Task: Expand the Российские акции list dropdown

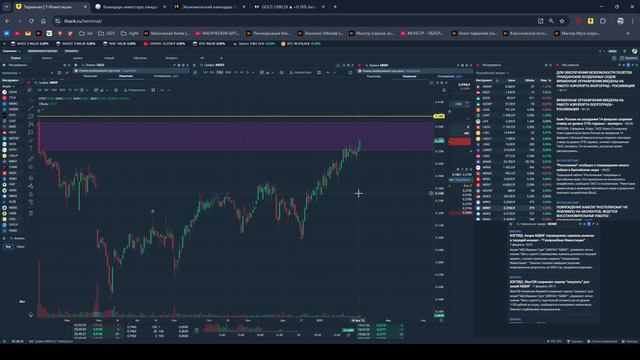Action: point(491,73)
